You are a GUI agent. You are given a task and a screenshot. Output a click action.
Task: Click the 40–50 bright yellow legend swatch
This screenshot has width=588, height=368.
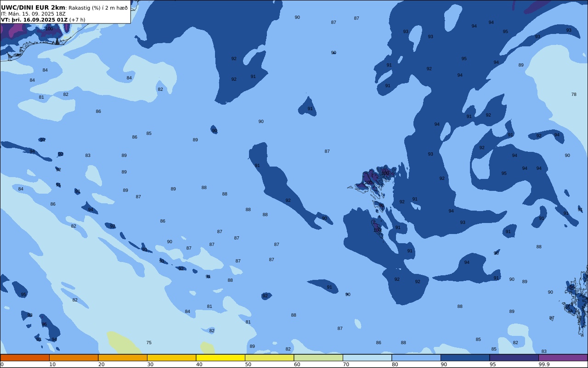coord(220,357)
